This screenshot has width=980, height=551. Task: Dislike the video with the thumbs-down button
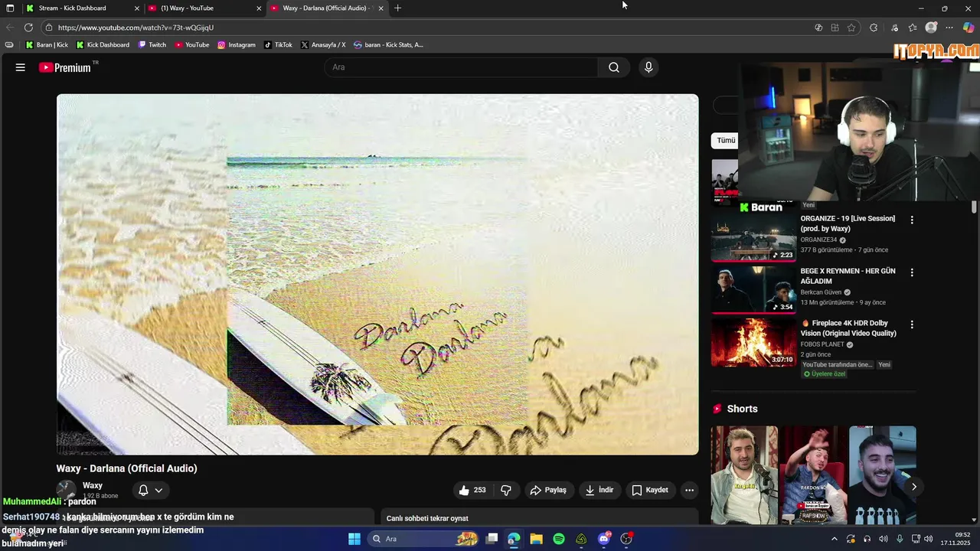pyautogui.click(x=506, y=490)
